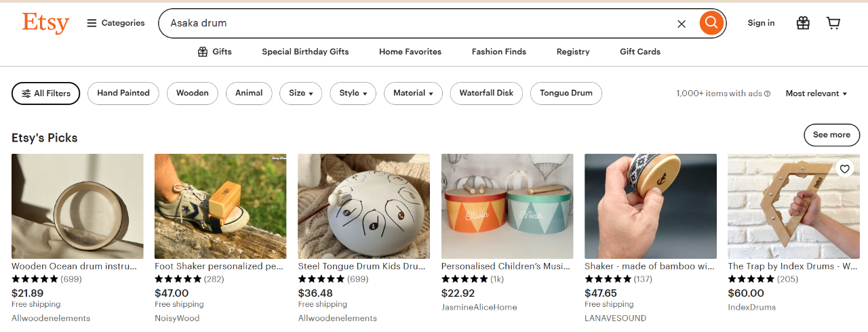The width and height of the screenshot is (868, 332).
Task: Click the Etsy logo
Action: (x=45, y=23)
